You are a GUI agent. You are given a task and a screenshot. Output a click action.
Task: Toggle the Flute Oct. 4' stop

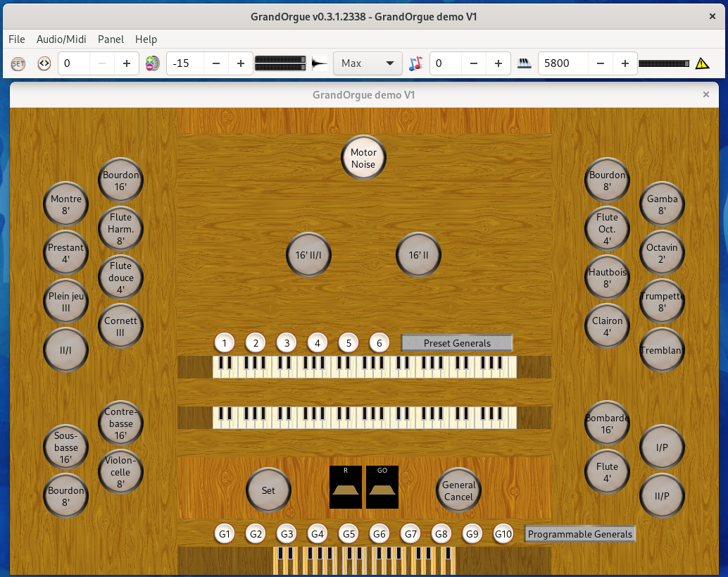(x=608, y=229)
